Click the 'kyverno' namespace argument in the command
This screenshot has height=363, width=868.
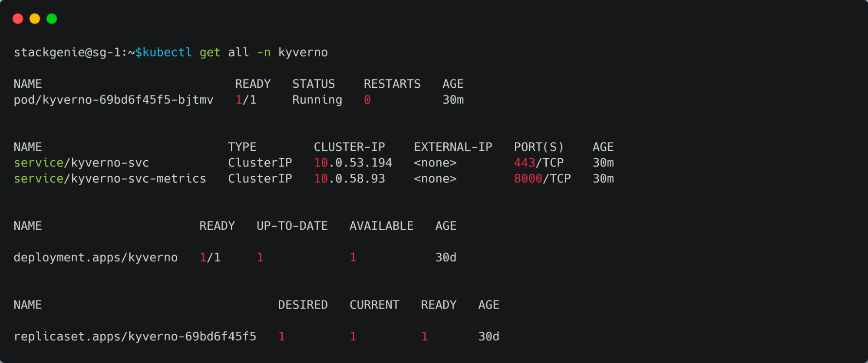[303, 53]
